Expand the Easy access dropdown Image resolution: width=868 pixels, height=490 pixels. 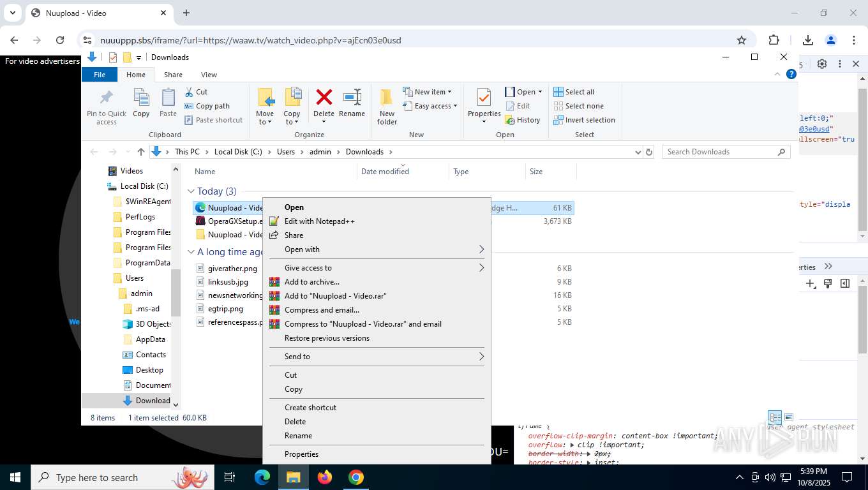pyautogui.click(x=430, y=106)
